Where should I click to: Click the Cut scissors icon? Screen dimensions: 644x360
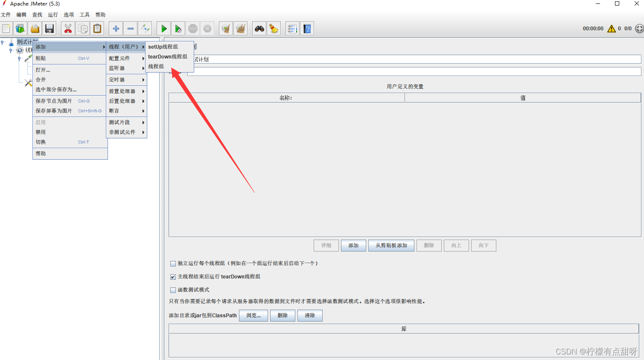68,29
